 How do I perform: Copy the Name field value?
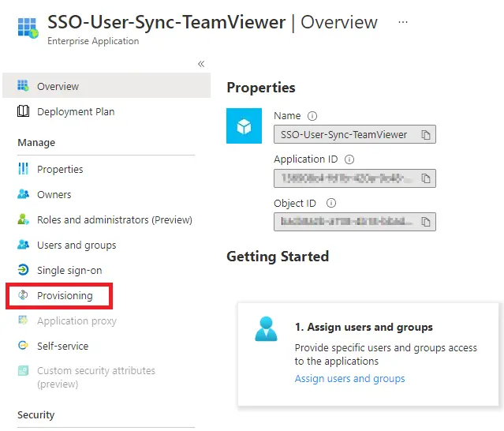(x=426, y=135)
